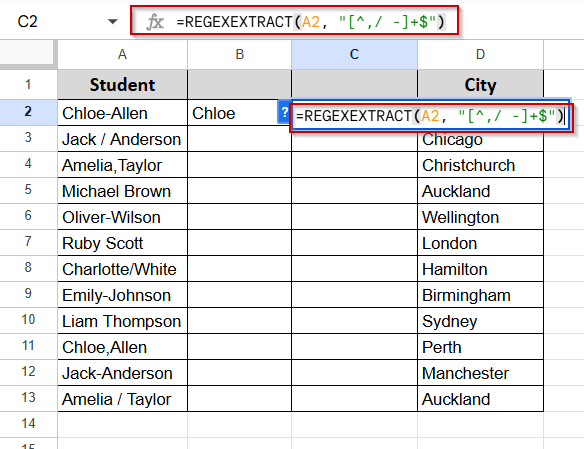Select the cell Charlotte/White
Viewport: 584px width, 449px height.
(x=122, y=269)
